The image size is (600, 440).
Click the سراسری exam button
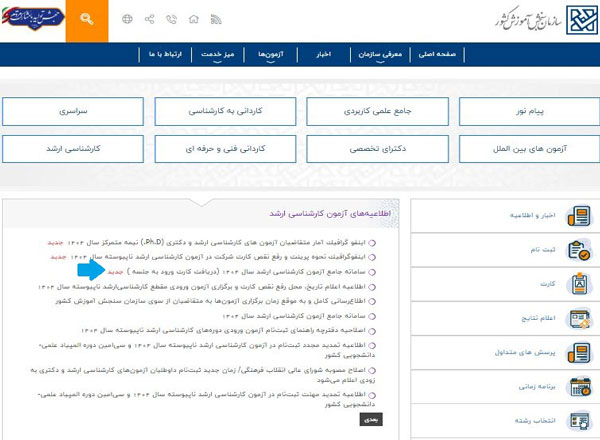pyautogui.click(x=73, y=111)
